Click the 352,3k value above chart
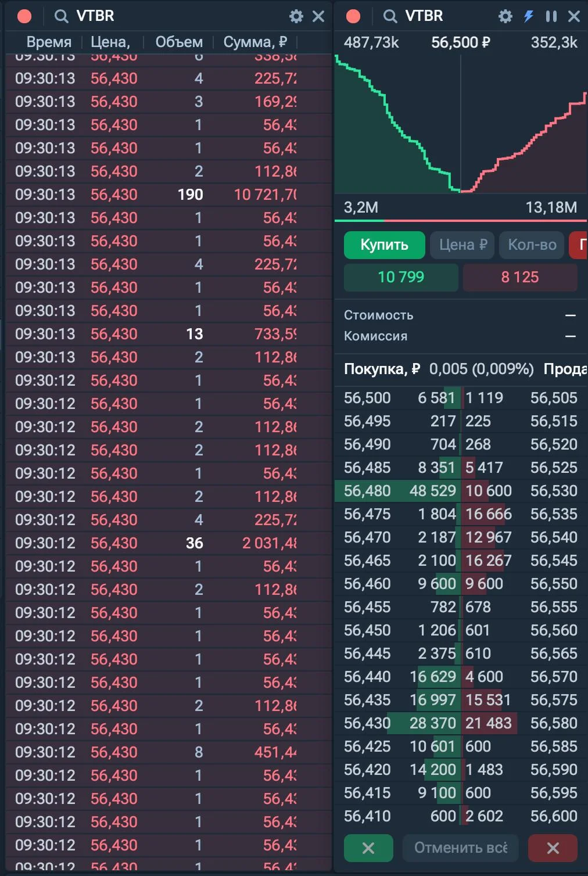This screenshot has width=588, height=876. (554, 42)
